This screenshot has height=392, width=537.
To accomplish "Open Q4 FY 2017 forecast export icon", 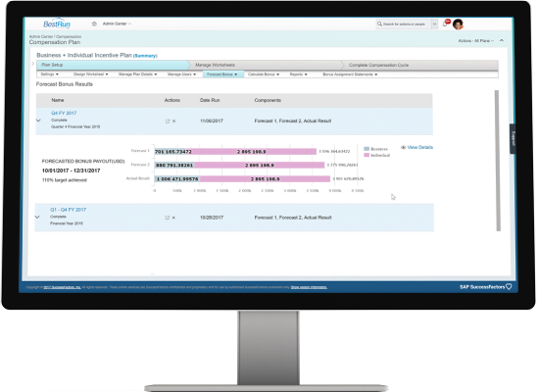I will 168,122.
